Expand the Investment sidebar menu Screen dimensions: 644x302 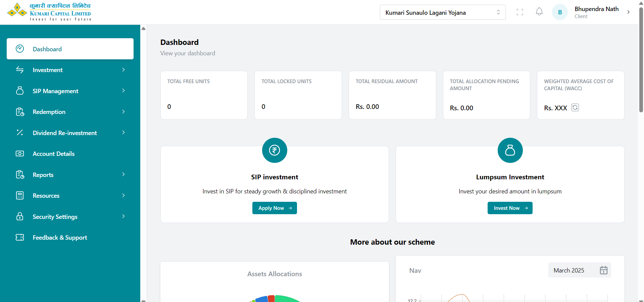pyautogui.click(x=70, y=70)
